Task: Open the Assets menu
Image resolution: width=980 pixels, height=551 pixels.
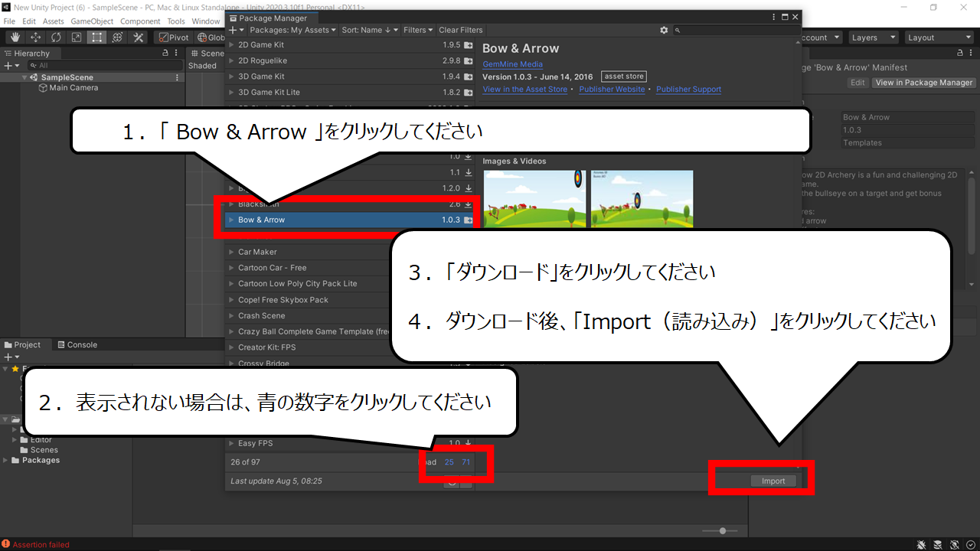Action: [x=53, y=21]
